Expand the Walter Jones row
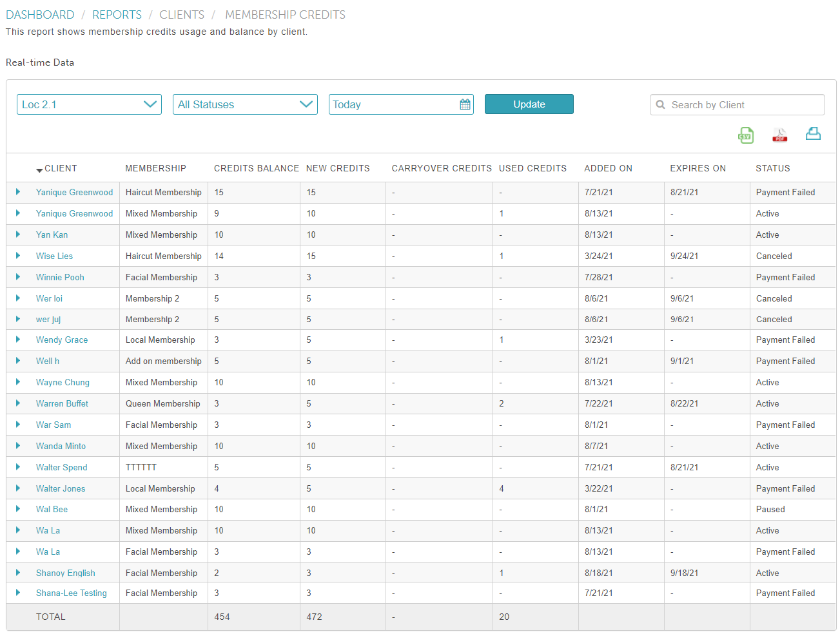Screen dimensions: 840x634 (x=18, y=488)
